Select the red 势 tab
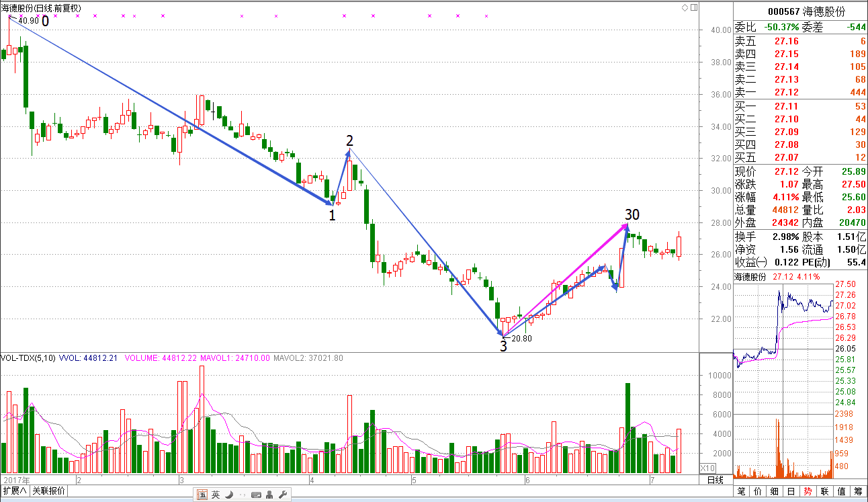Image resolution: width=868 pixels, height=502 pixels. pyautogui.click(x=808, y=491)
